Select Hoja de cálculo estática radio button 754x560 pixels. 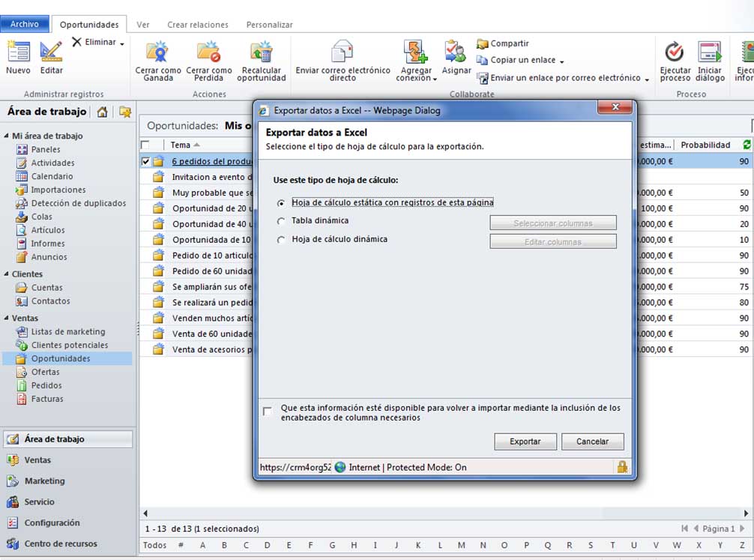[x=281, y=203]
